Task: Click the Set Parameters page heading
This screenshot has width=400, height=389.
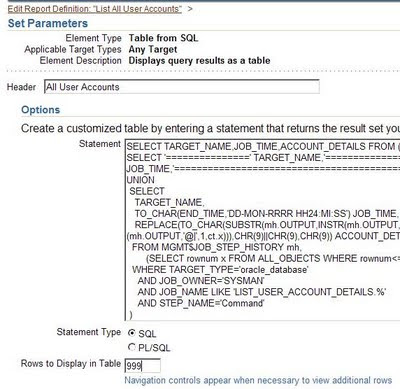Action: 48,23
